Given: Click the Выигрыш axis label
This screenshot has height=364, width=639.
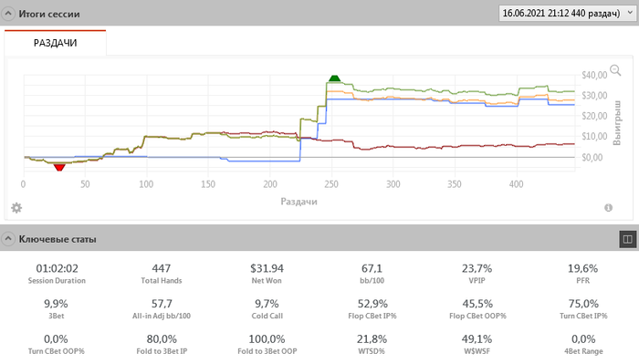Looking at the screenshot, I should click(617, 122).
